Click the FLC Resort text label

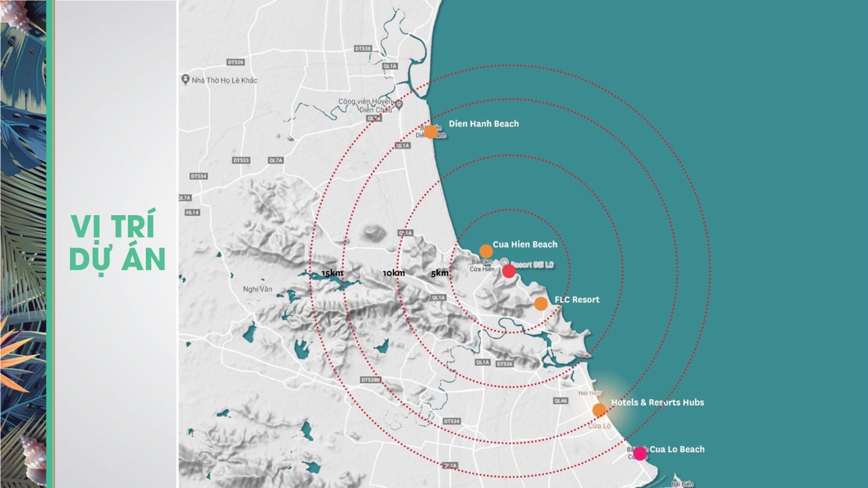pos(576,300)
